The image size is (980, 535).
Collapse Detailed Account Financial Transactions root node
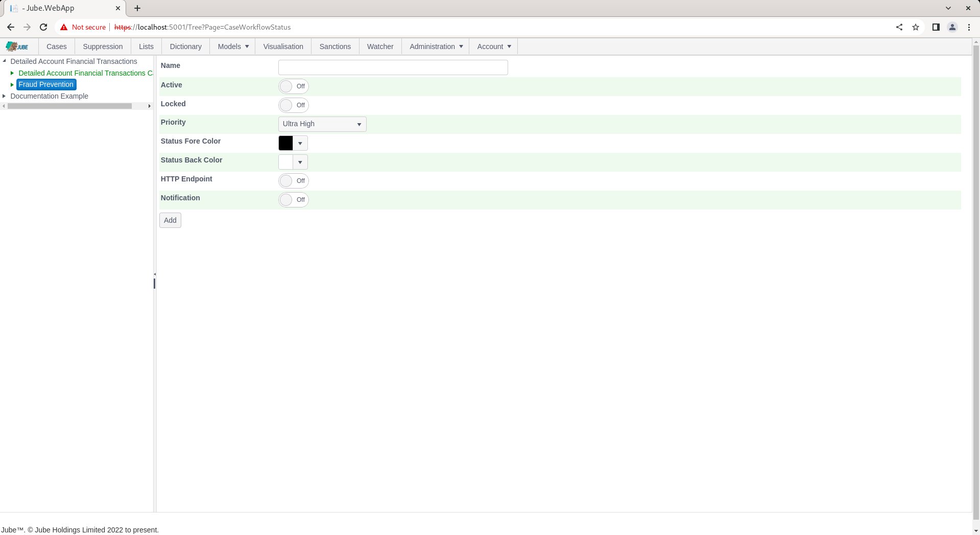(x=4, y=61)
